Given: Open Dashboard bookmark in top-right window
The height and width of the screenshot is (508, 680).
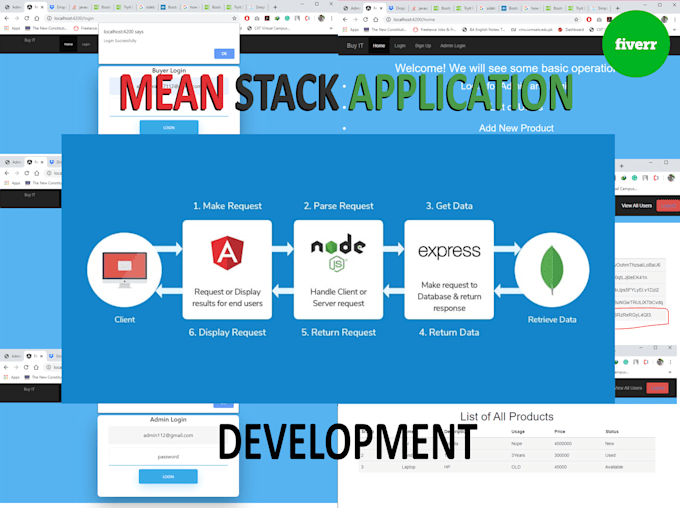Looking at the screenshot, I should (571, 29).
